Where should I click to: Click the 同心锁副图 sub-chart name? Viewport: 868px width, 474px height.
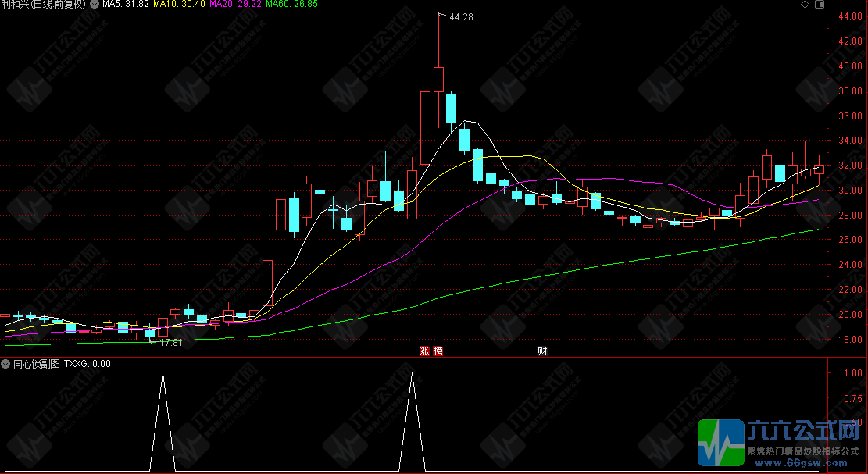pyautogui.click(x=37, y=364)
